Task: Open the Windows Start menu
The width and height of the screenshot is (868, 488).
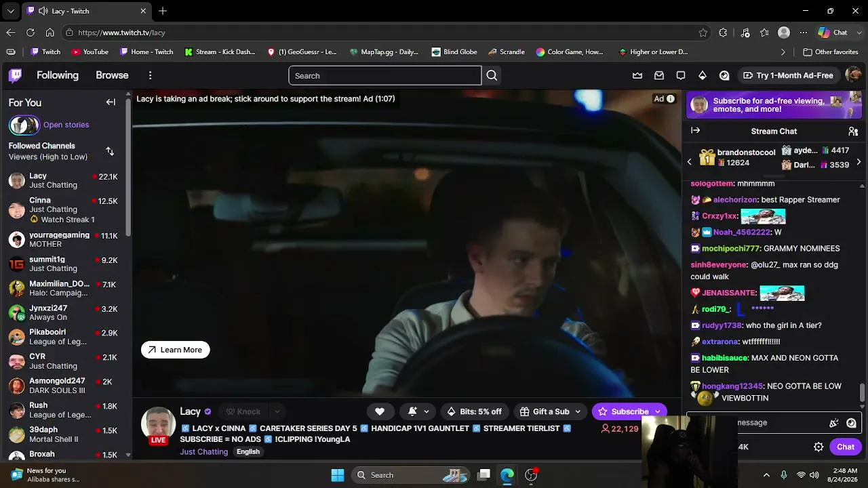Action: click(x=338, y=475)
